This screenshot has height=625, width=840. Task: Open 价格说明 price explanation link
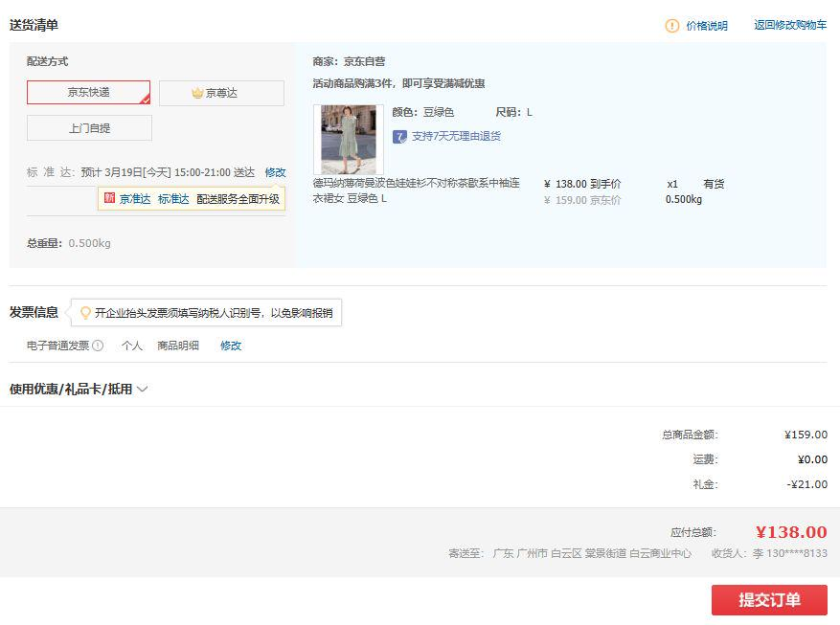707,26
